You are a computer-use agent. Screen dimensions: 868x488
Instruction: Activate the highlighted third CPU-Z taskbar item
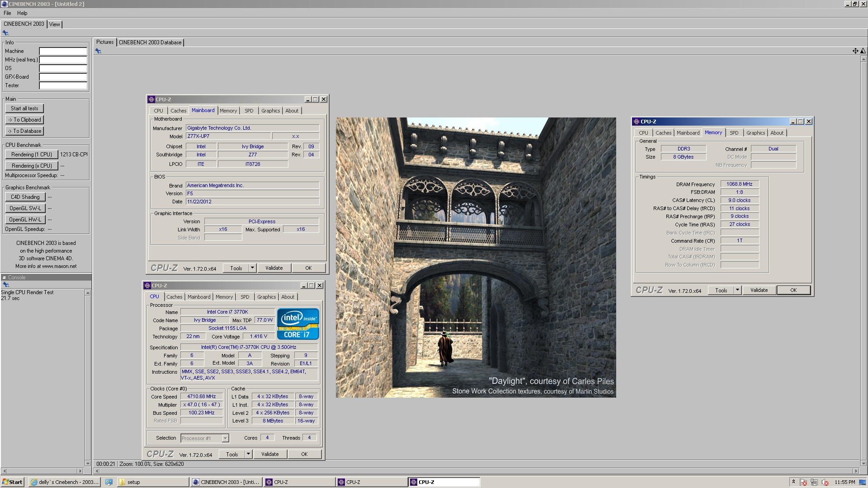pos(444,482)
